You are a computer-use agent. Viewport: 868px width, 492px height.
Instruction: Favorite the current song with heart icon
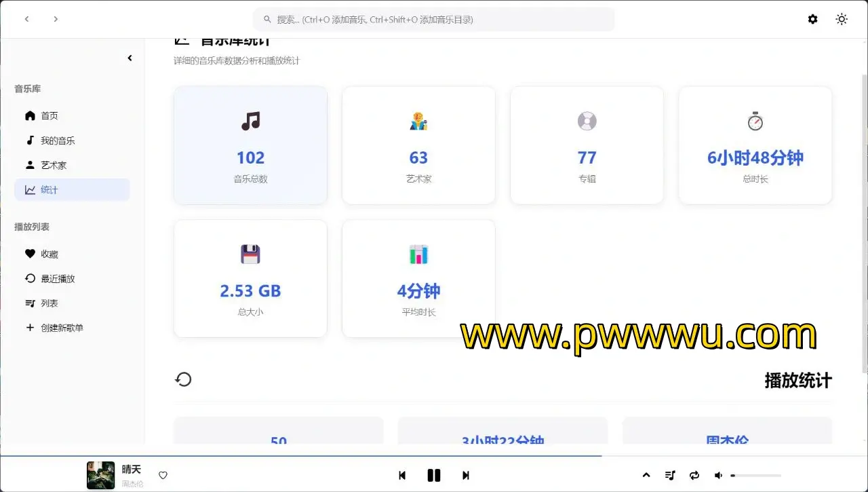click(x=163, y=476)
